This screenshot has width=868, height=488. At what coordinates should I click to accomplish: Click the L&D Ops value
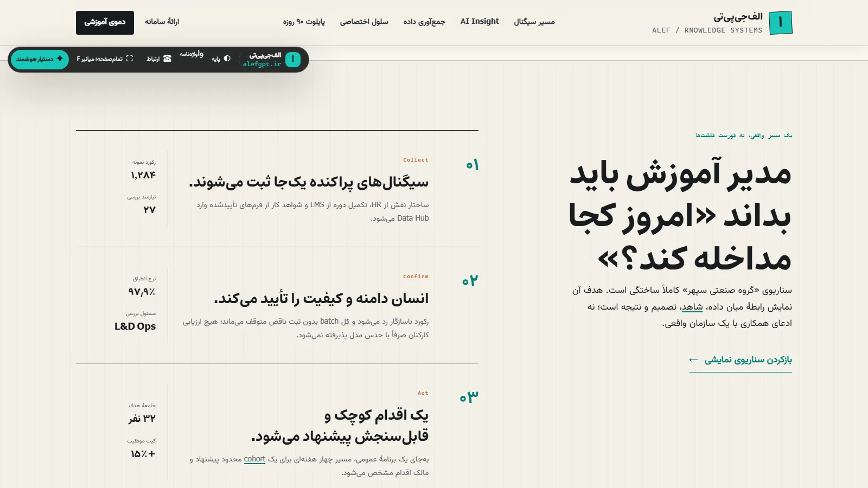pyautogui.click(x=135, y=326)
